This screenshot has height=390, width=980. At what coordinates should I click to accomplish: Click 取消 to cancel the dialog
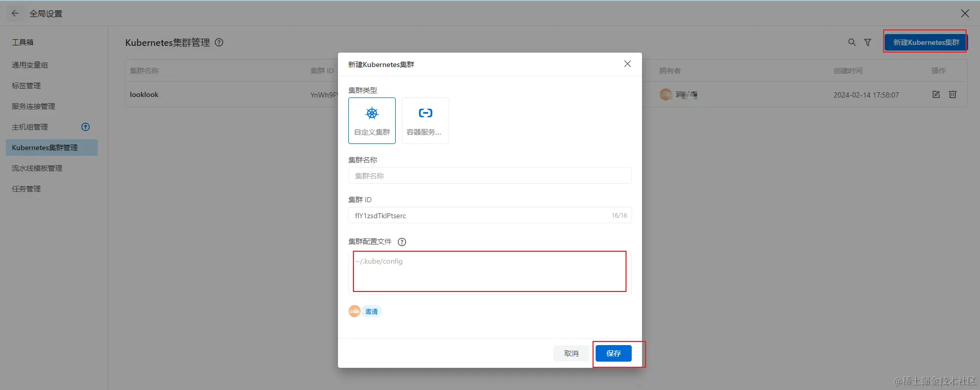571,353
